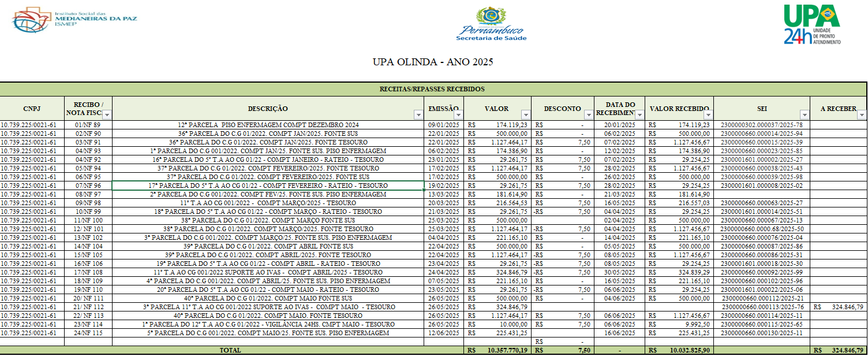Select received value '216.557,03'

(x=679, y=203)
